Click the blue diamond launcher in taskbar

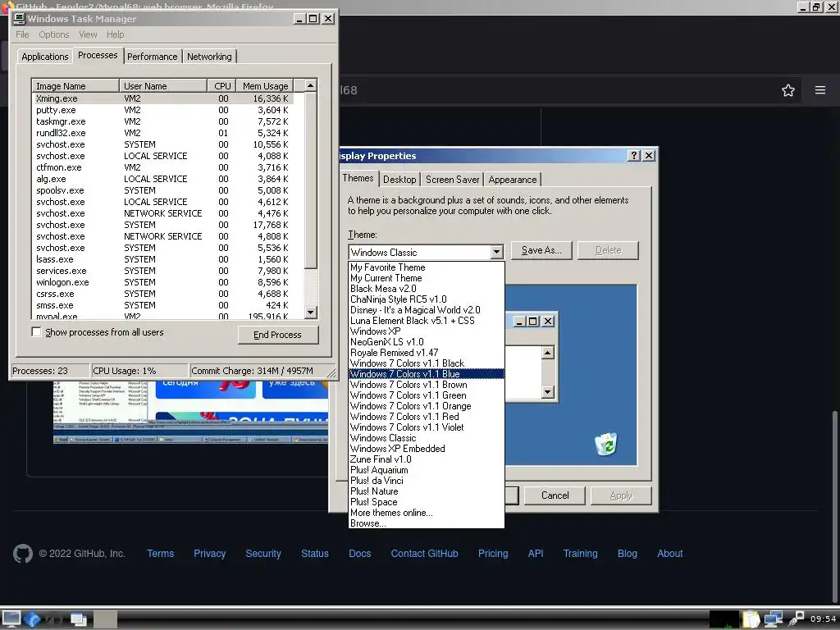[x=32, y=619]
